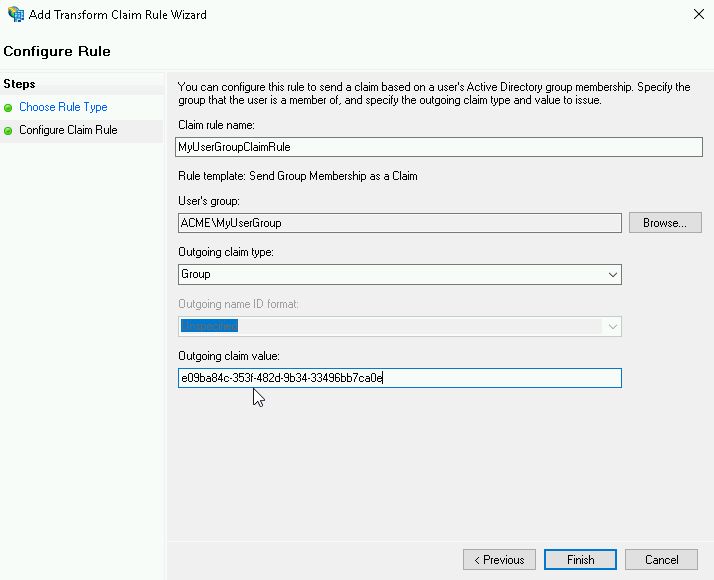This screenshot has height=580, width=714.
Task: Click the 'Steps' header in sidebar
Action: [19, 84]
